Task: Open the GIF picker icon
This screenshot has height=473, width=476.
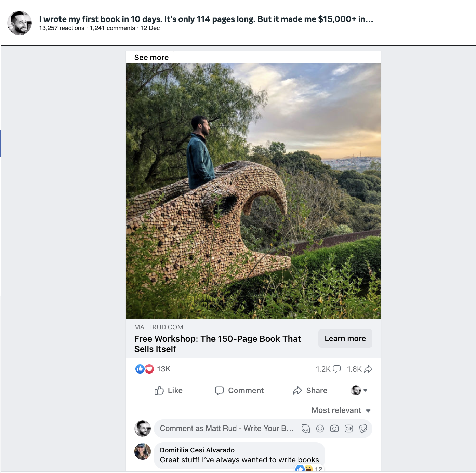Action: [349, 429]
